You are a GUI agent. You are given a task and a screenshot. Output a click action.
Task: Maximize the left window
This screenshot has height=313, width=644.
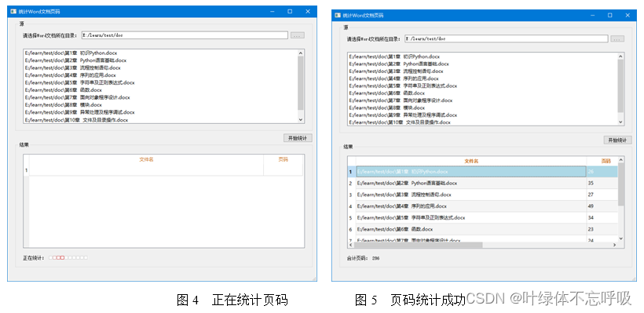click(290, 12)
